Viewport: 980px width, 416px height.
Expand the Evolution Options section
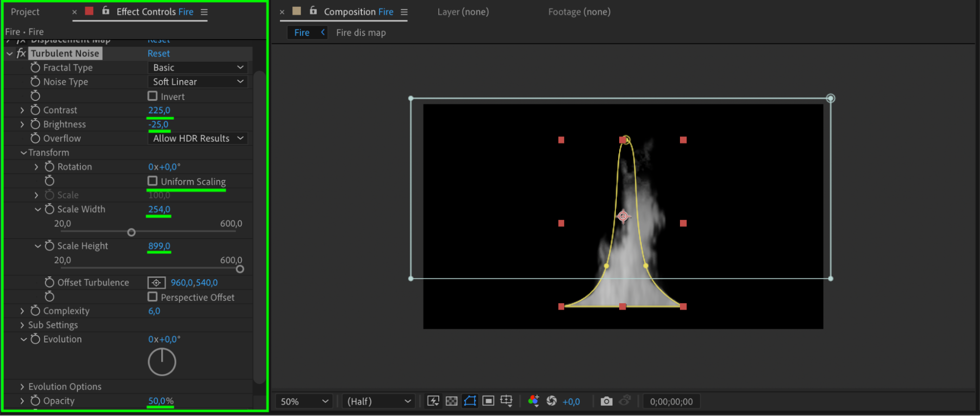(22, 387)
